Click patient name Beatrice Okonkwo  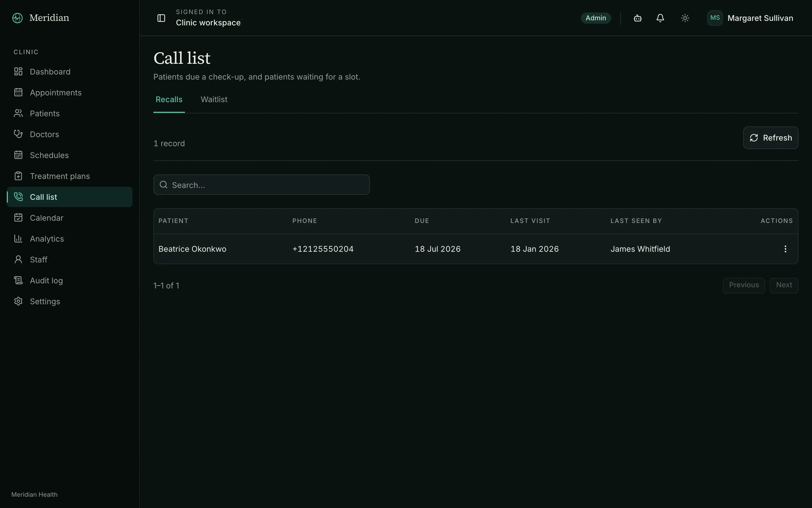pos(192,249)
